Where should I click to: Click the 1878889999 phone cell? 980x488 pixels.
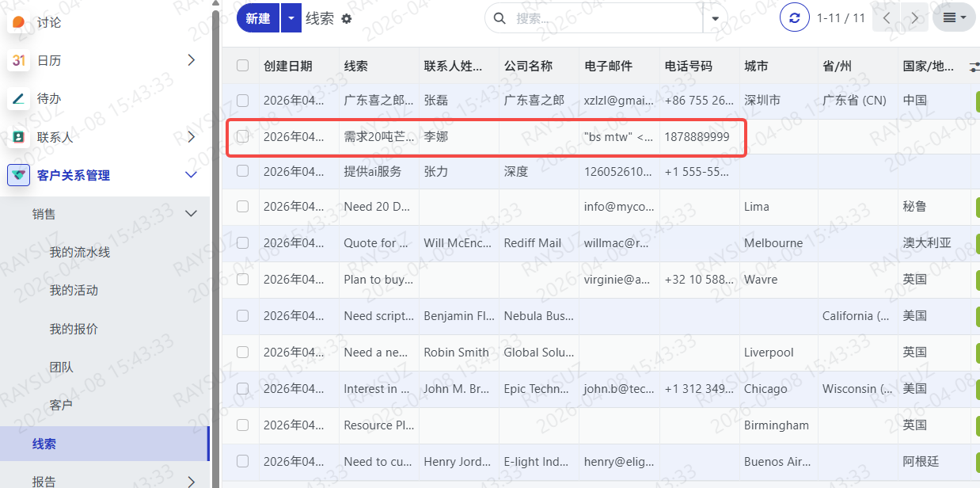coord(699,136)
